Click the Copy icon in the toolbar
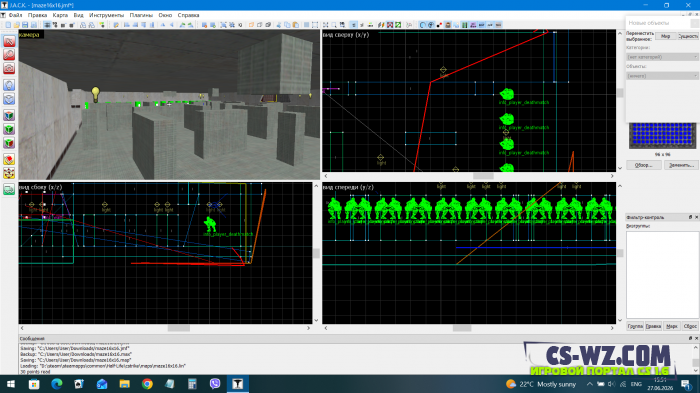 (x=287, y=25)
